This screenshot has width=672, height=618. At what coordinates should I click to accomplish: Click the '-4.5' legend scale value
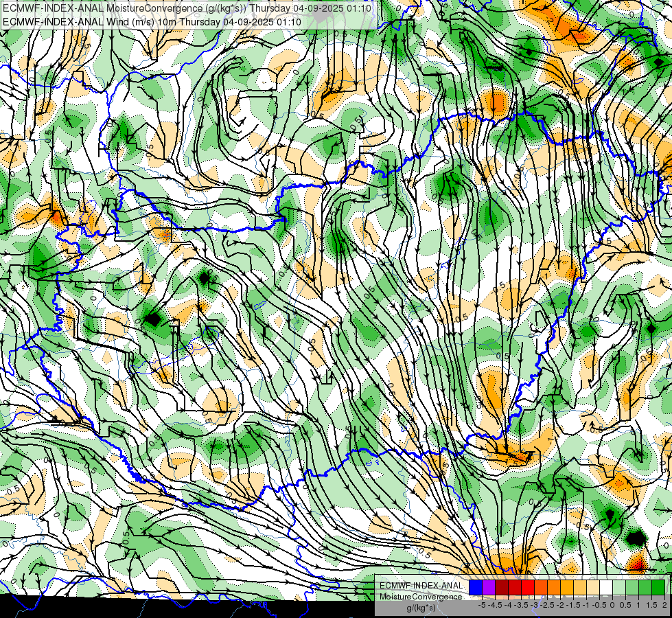pyautogui.click(x=495, y=605)
